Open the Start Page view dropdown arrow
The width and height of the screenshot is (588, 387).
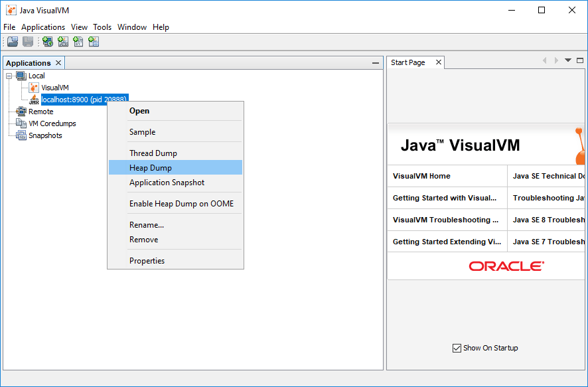pos(567,59)
